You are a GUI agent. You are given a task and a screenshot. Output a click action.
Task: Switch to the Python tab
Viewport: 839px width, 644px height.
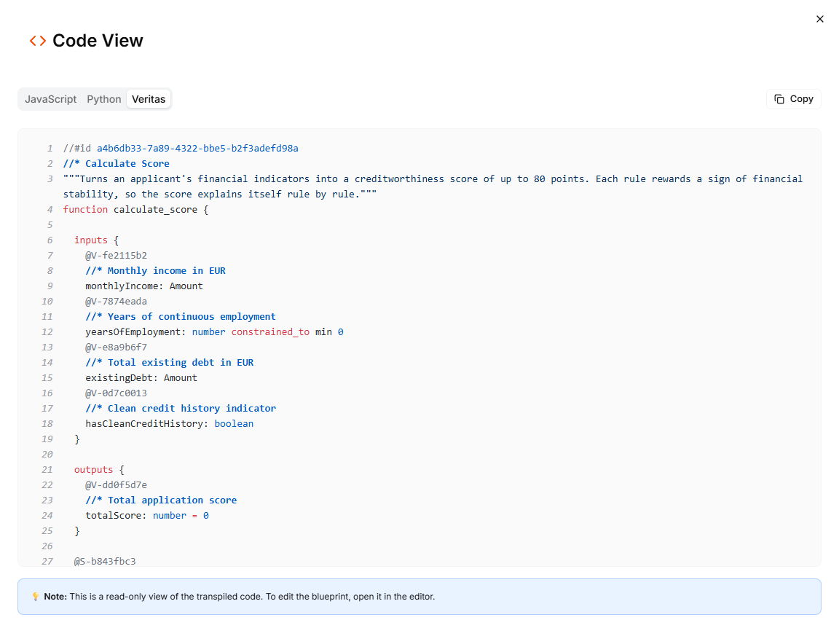click(104, 99)
